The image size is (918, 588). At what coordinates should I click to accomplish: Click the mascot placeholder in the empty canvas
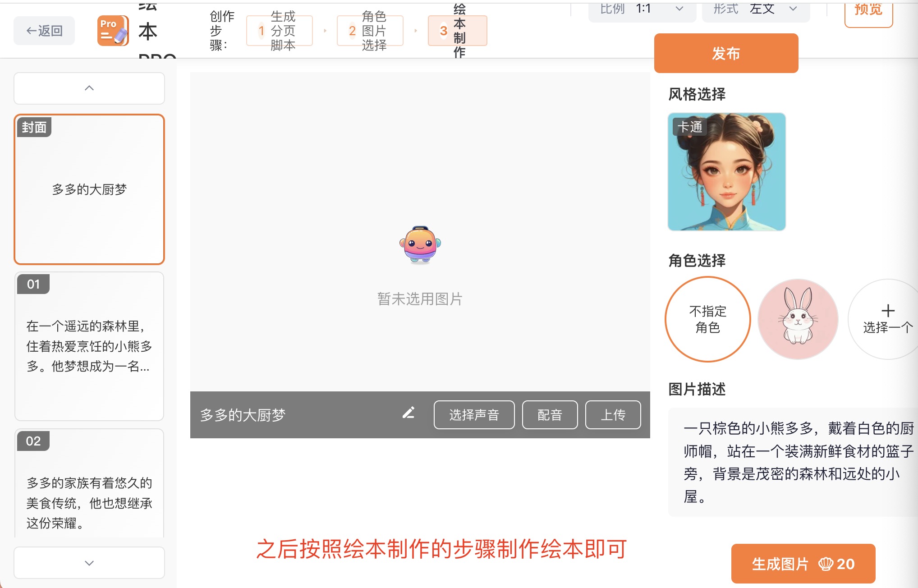coord(420,244)
